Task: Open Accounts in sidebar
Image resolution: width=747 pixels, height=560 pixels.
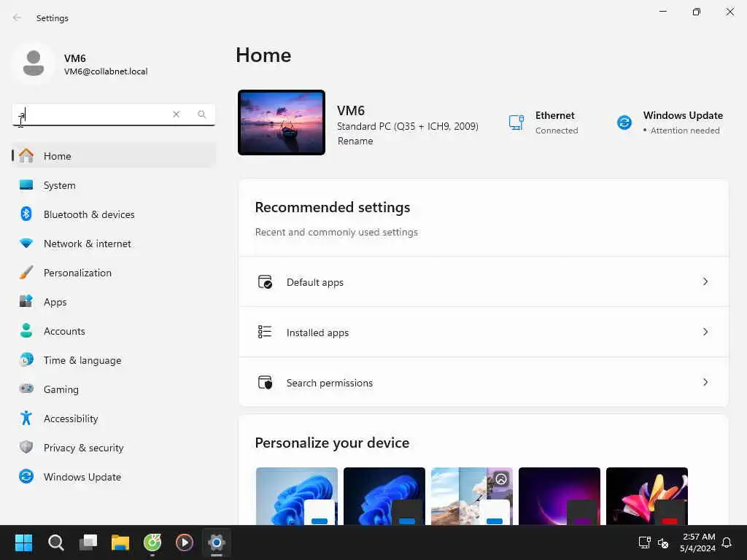Action: (114, 331)
